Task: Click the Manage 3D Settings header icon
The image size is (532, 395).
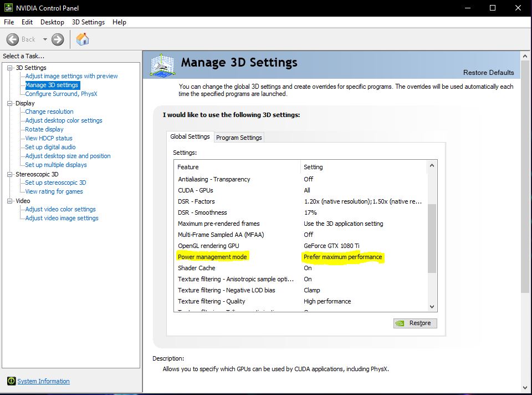Action: (162, 65)
